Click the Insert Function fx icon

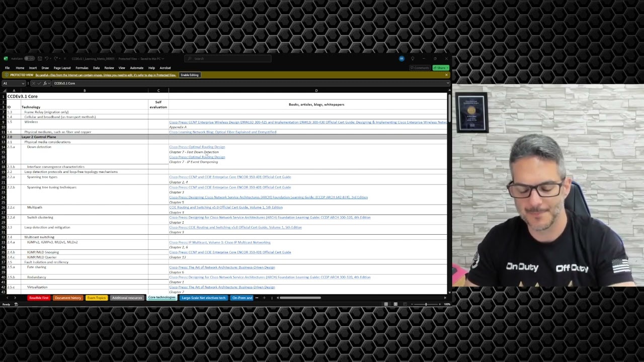pos(45,83)
